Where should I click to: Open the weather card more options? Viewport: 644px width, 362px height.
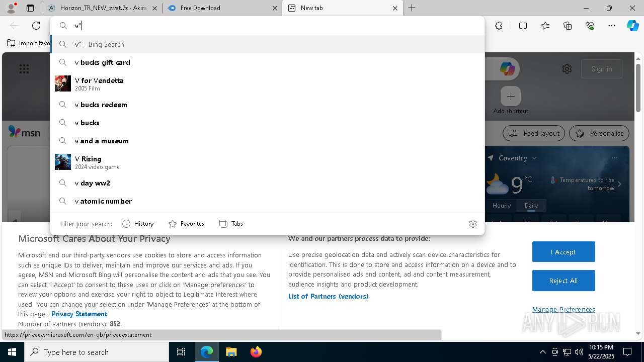tap(614, 158)
